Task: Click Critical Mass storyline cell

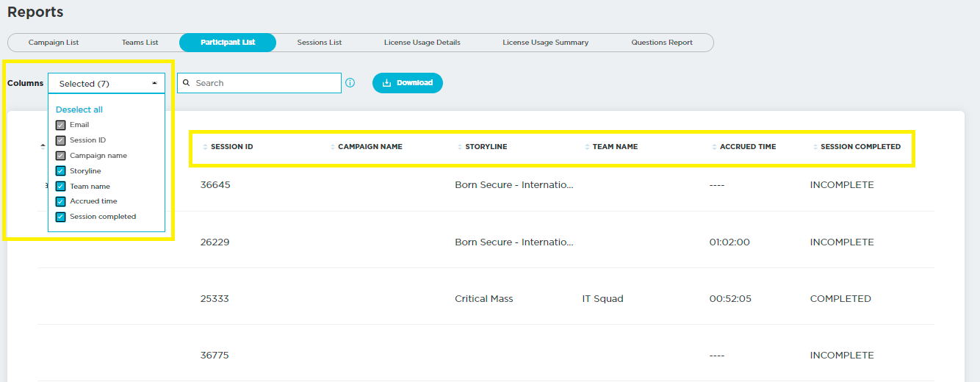Action: tap(484, 299)
